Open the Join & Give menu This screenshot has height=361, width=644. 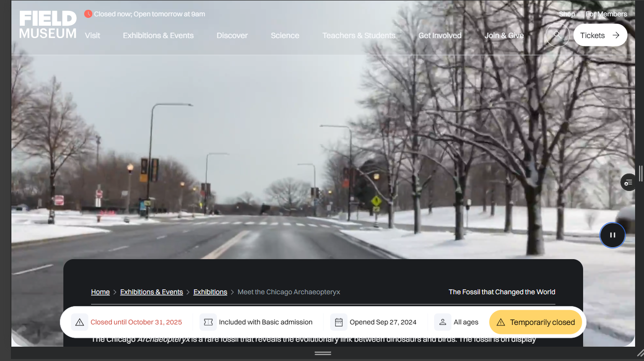504,36
